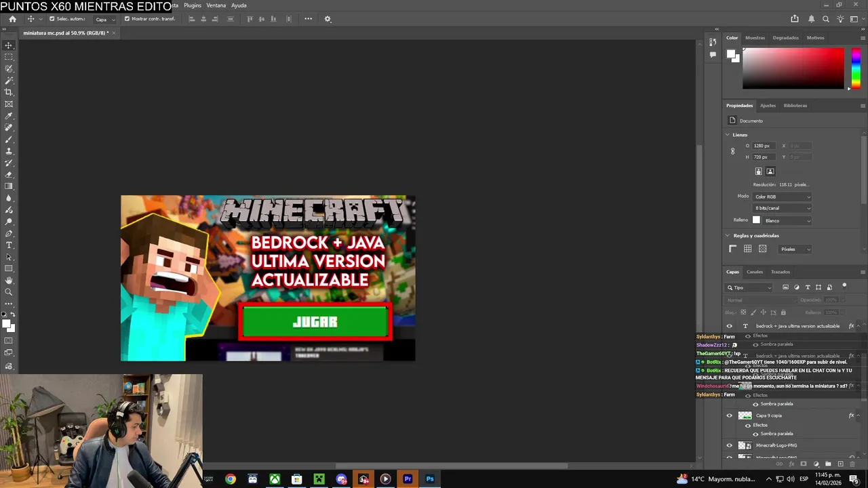Click the hue spectrum slider
This screenshot has width=868, height=488.
[856, 68]
